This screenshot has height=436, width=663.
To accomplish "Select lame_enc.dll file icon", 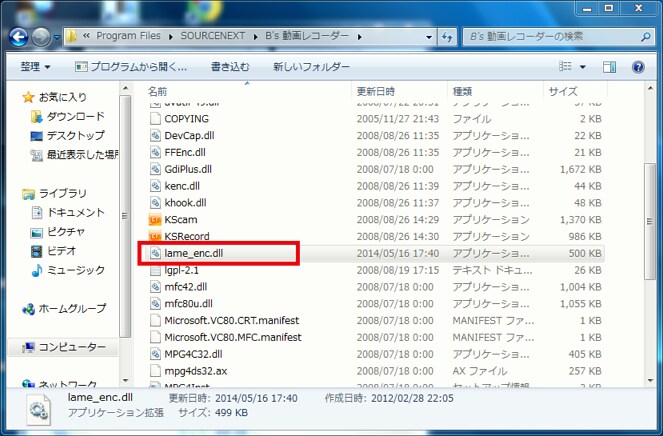I will click(x=156, y=253).
